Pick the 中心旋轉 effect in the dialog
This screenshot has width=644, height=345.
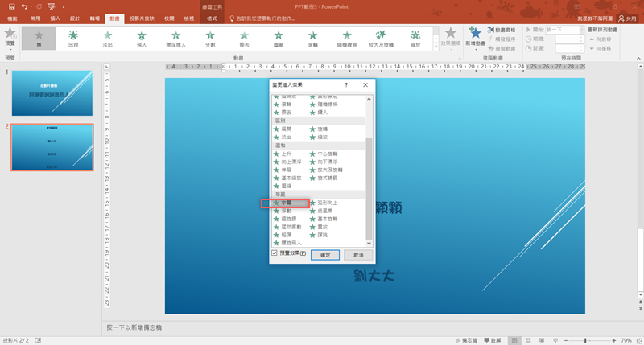[x=330, y=154]
